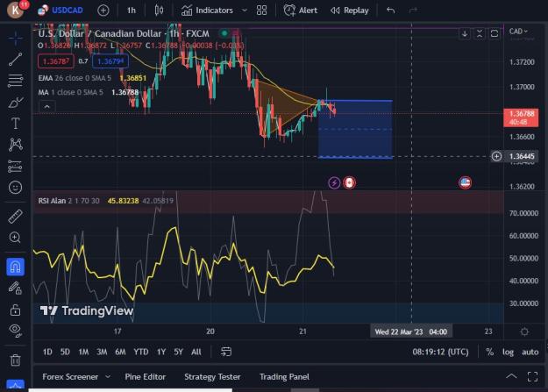The image size is (548, 392).
Task: Maximize the main chart pane
Action: [x=495, y=33]
